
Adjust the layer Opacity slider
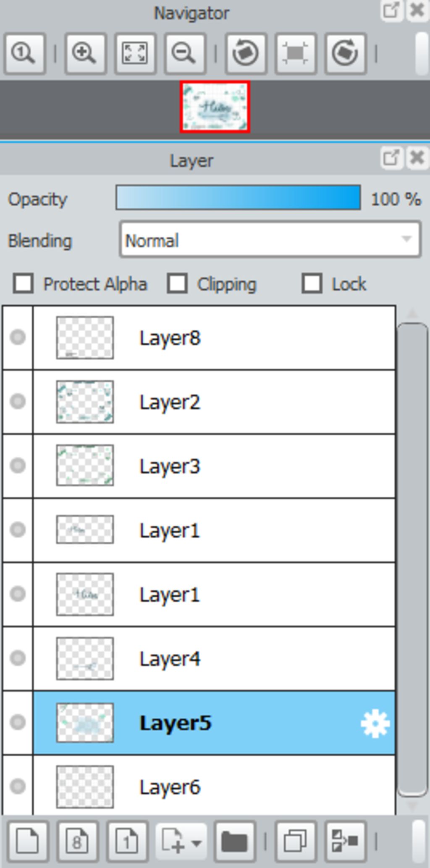[238, 197]
